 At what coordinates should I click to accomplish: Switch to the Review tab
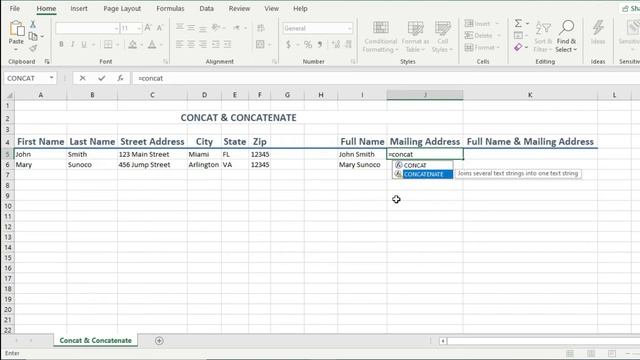(239, 8)
